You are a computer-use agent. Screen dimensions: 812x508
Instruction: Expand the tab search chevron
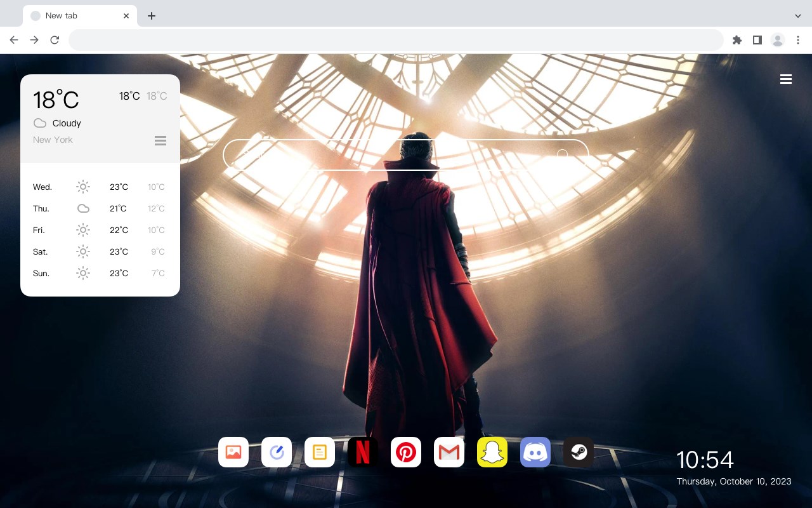click(798, 16)
